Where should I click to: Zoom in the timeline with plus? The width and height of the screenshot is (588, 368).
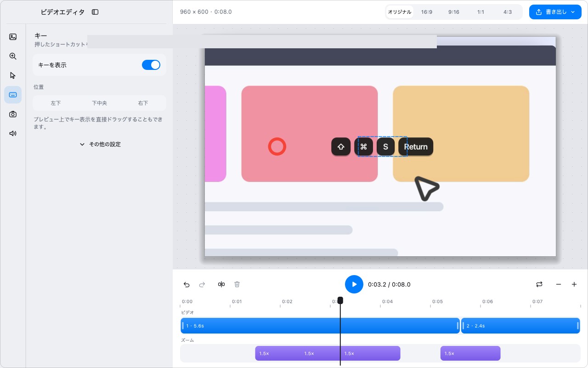(574, 284)
